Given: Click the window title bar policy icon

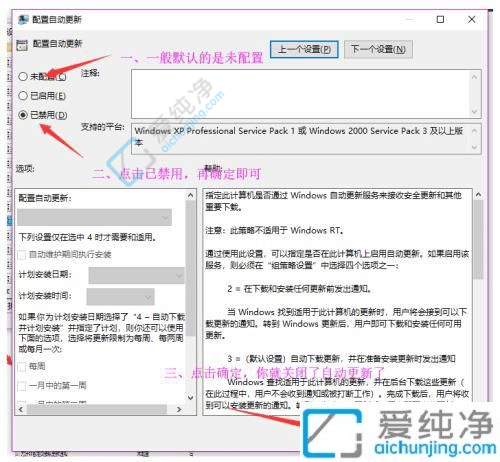Looking at the screenshot, I should [23, 20].
